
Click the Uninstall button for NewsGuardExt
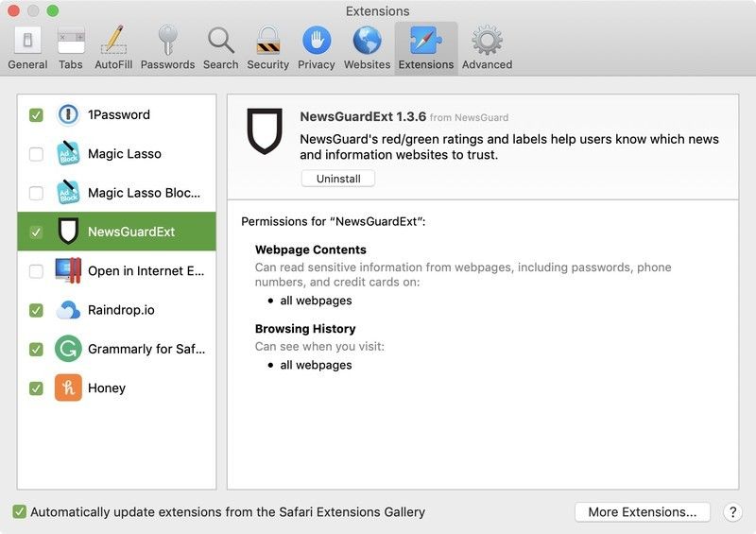click(x=337, y=179)
